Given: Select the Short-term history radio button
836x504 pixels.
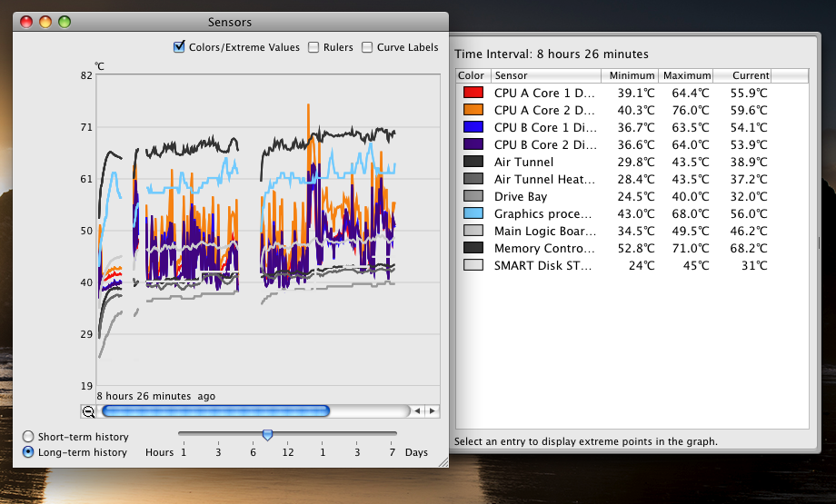Looking at the screenshot, I should 28,436.
